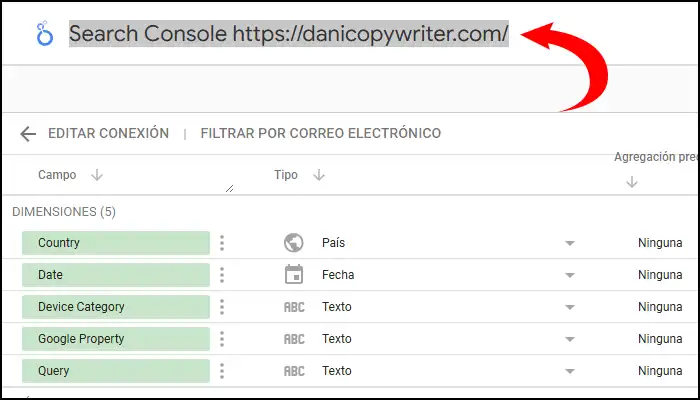
Task: Click the Tipo column header
Action: tap(286, 175)
